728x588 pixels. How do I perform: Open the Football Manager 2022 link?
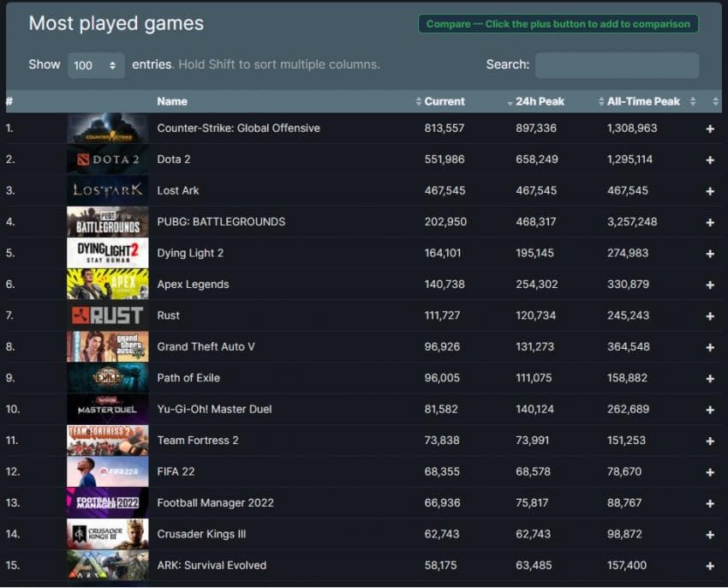click(216, 503)
